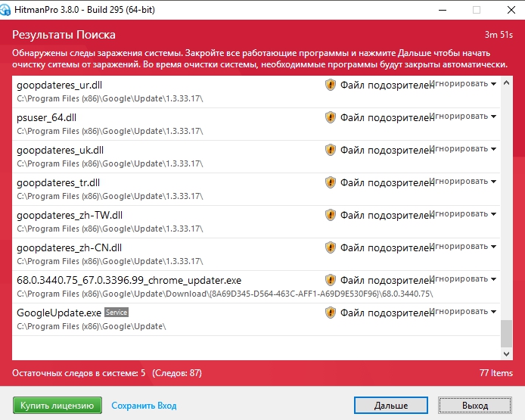Screen dimensions: 525x420
Task: Select the goopdateres_zh-CN.dll file name
Action: 70,247
